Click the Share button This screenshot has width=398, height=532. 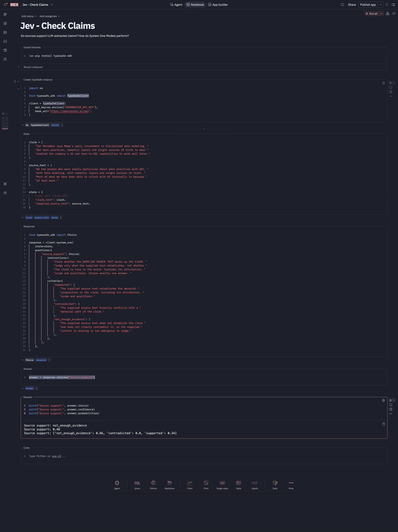[352, 5]
